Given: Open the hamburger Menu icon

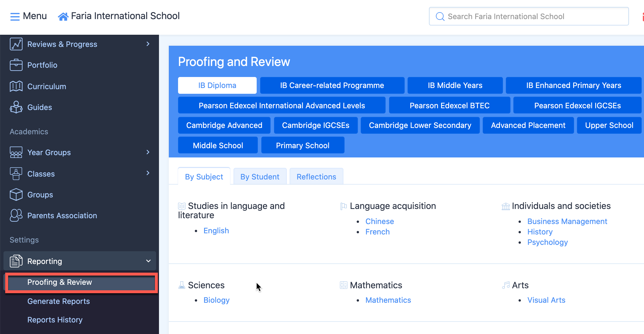Looking at the screenshot, I should tap(15, 16).
